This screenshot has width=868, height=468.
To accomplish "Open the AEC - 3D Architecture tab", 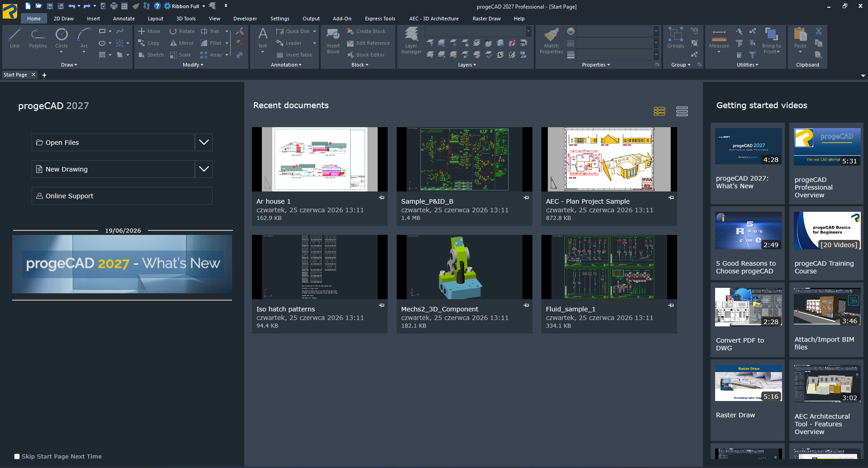I will 434,19.
